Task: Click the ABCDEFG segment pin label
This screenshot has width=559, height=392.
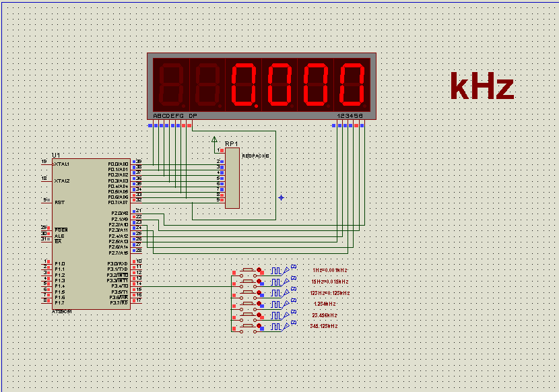Action: (168, 116)
